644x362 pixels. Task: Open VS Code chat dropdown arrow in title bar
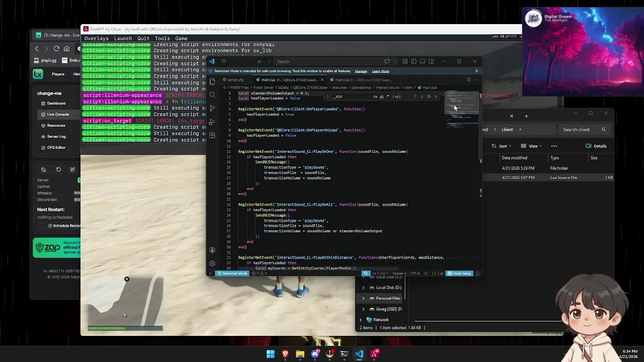coord(395,61)
